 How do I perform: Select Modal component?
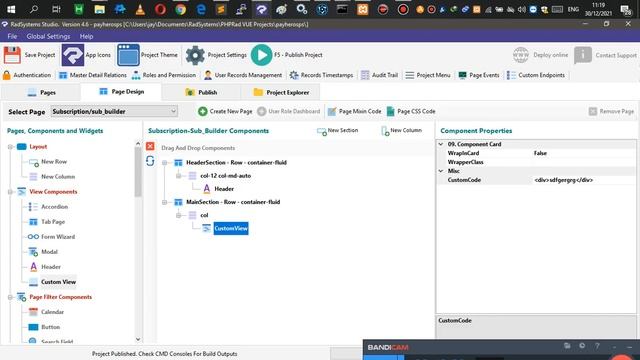(43, 252)
